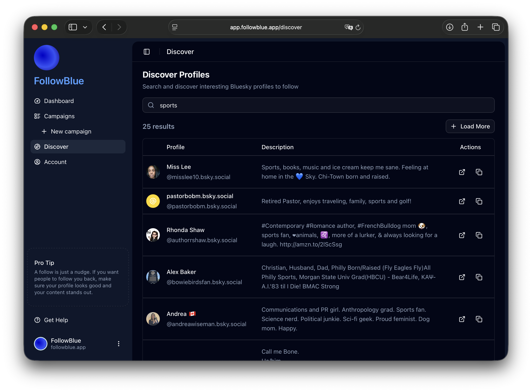Navigate to Campaigns
This screenshot has height=392, width=532.
(59, 116)
